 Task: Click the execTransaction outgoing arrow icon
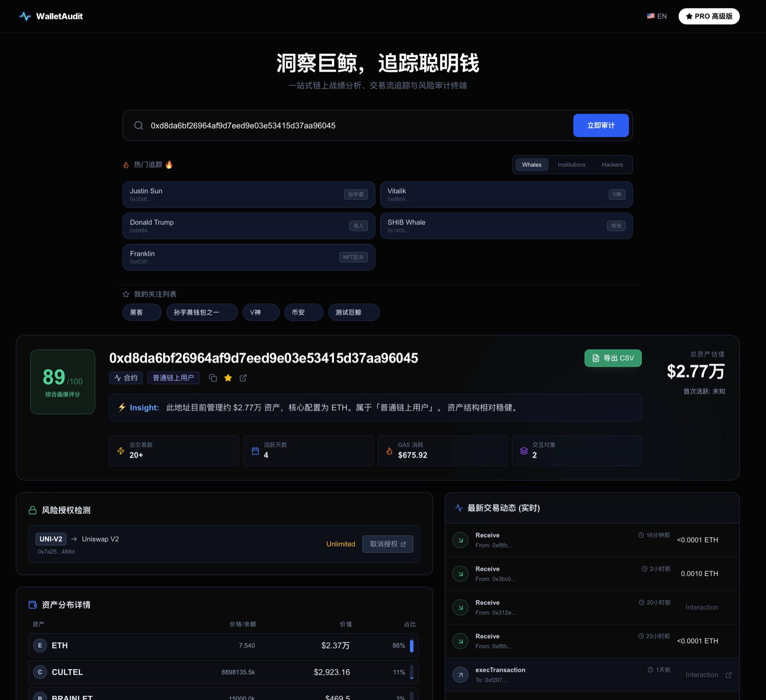460,675
